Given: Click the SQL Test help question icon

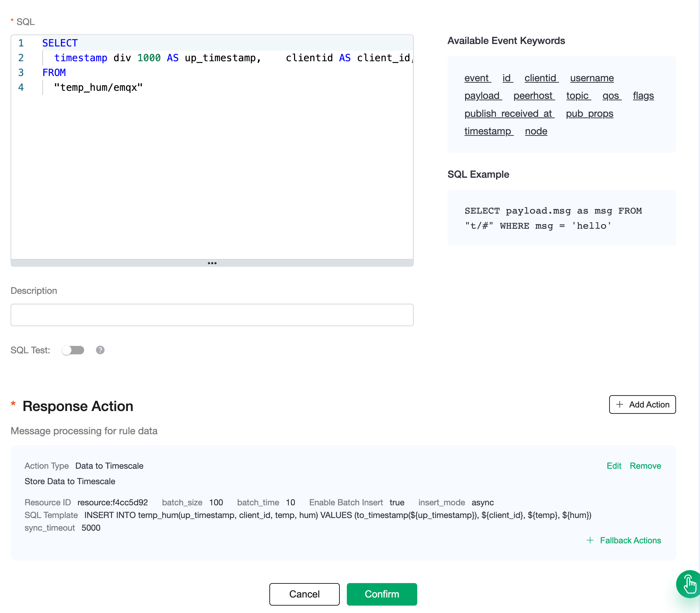Looking at the screenshot, I should pyautogui.click(x=100, y=350).
